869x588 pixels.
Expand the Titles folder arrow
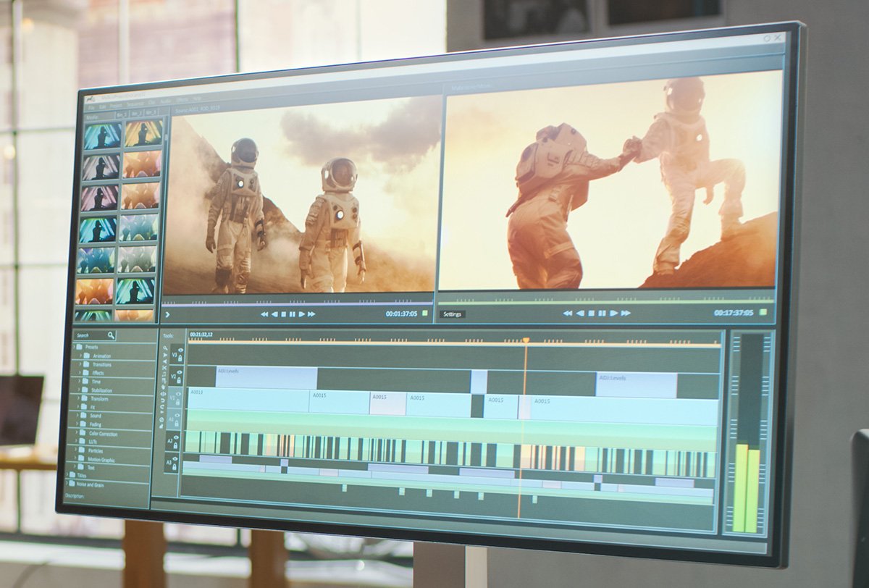pyautogui.click(x=69, y=476)
